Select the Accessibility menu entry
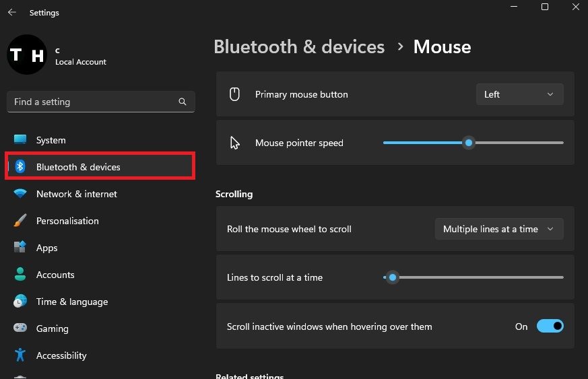Image resolution: width=588 pixels, height=379 pixels. click(61, 355)
